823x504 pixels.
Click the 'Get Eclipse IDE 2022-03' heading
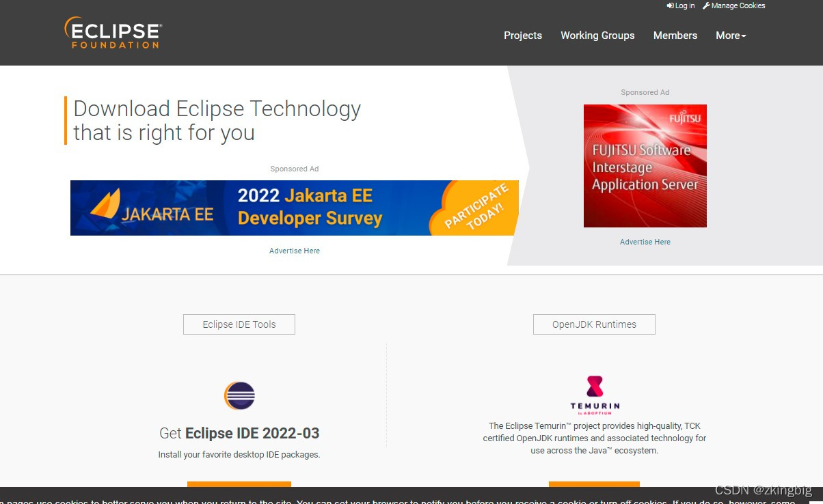(239, 433)
